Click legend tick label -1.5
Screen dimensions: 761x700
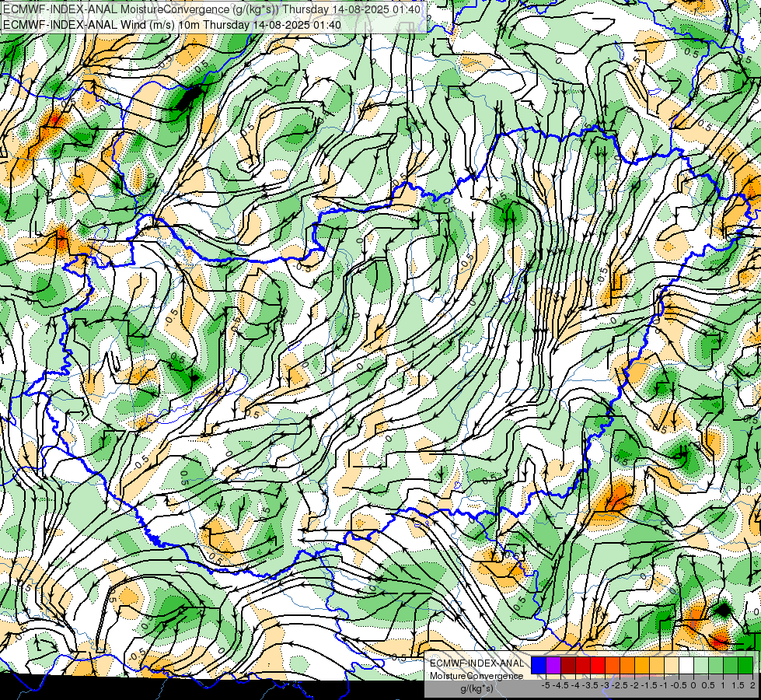[649, 685]
